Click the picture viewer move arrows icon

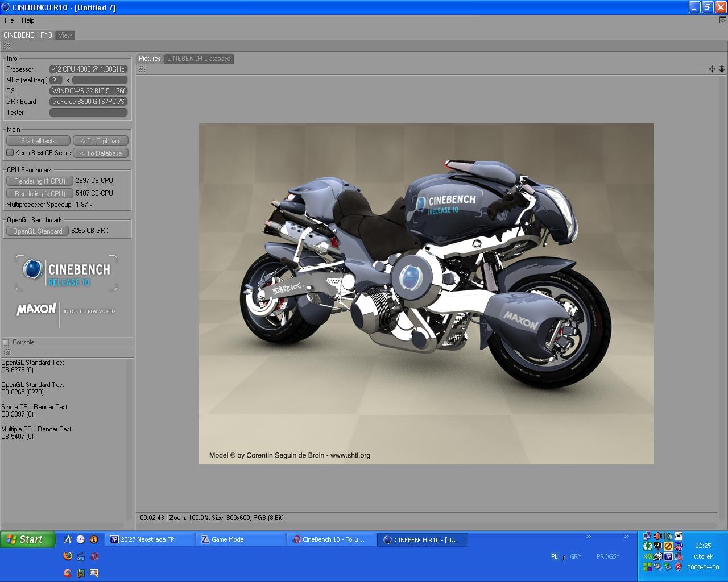[712, 69]
